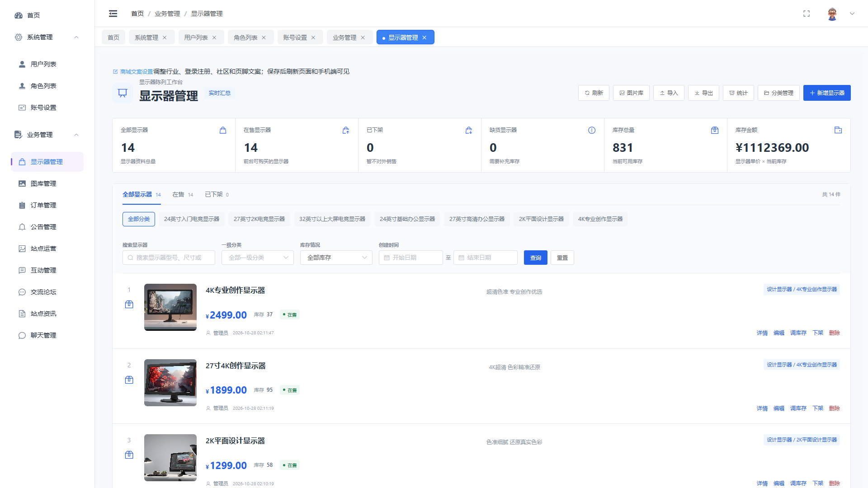Click the 刷新 button
The height and width of the screenshot is (488, 868).
coord(594,93)
